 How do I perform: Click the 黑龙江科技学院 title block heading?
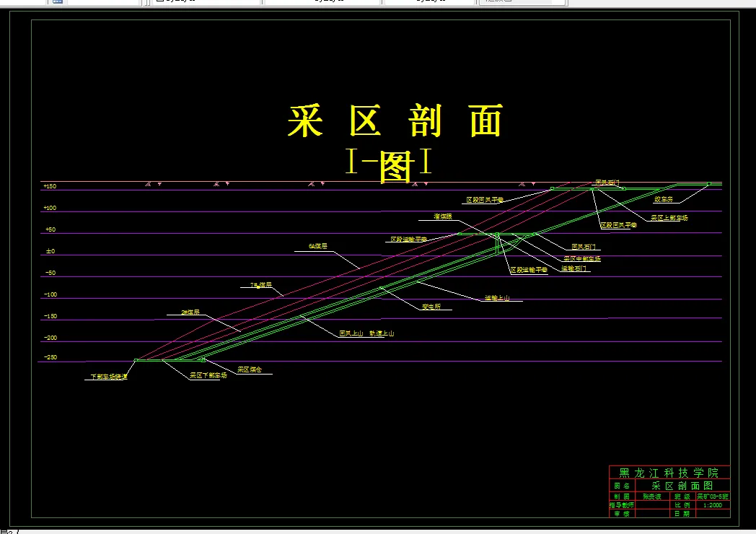point(669,473)
